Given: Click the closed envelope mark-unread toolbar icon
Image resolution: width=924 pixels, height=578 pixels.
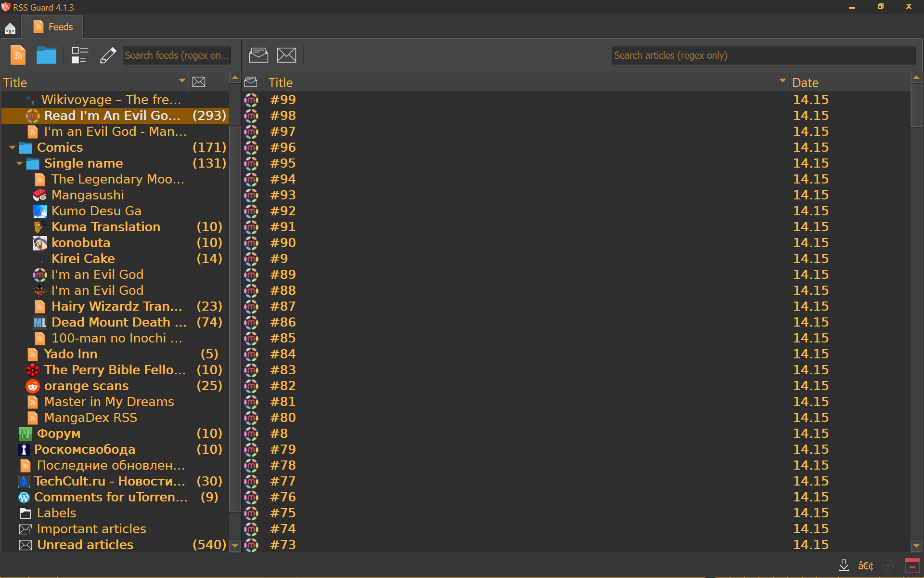Looking at the screenshot, I should click(x=286, y=55).
